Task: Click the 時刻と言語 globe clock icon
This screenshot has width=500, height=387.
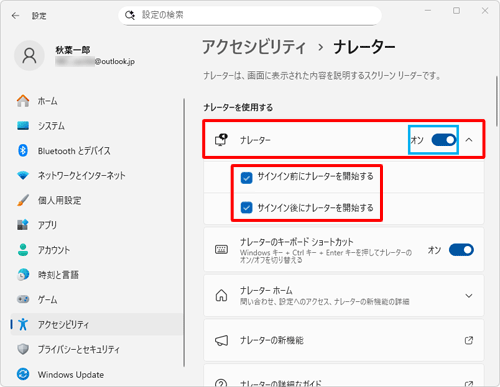Action: tap(23, 275)
